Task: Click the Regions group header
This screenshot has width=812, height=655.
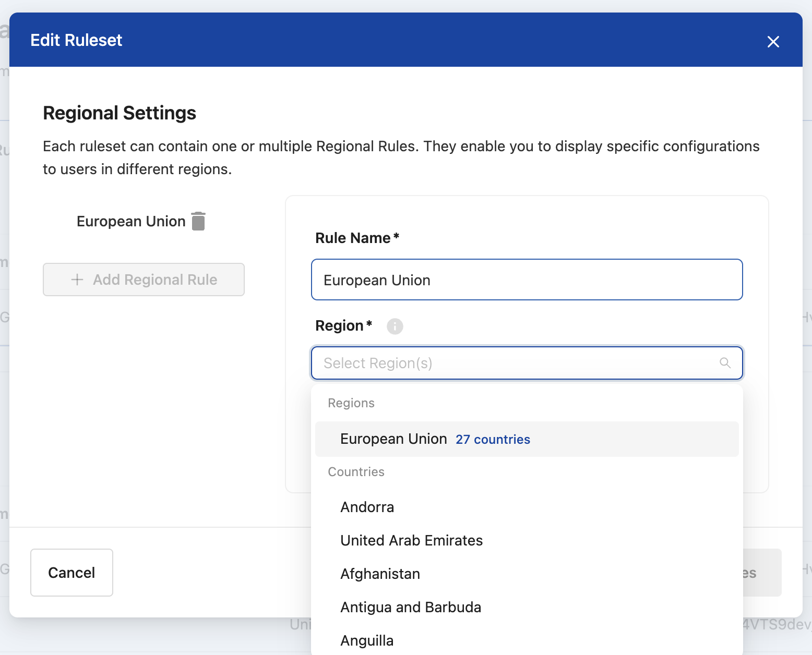Action: coord(351,403)
